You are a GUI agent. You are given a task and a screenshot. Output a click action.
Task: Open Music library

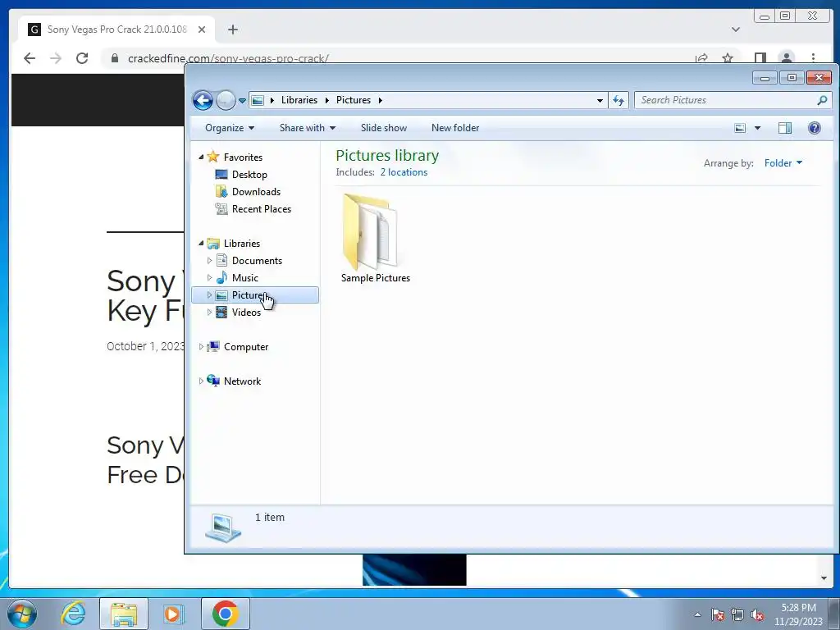coord(244,278)
